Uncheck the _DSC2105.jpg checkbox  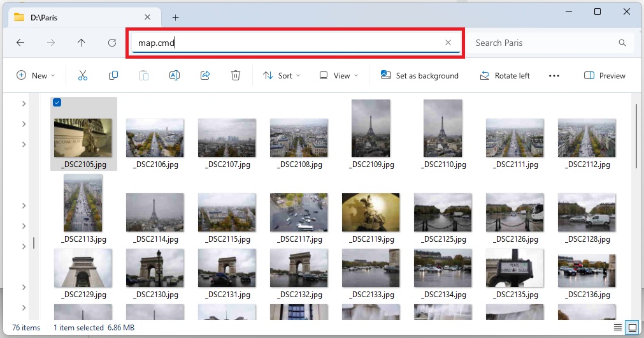tap(57, 103)
